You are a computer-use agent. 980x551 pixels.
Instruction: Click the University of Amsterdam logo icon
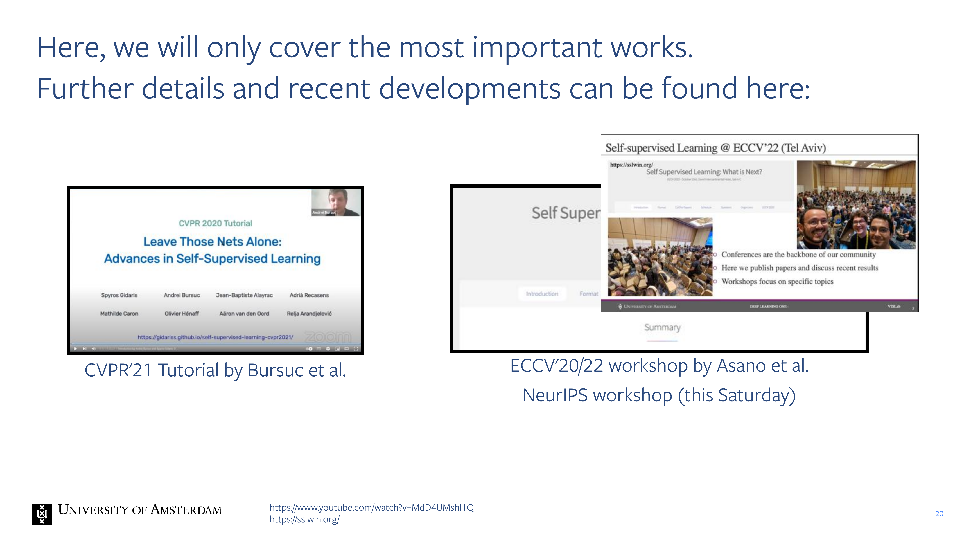tap(42, 514)
